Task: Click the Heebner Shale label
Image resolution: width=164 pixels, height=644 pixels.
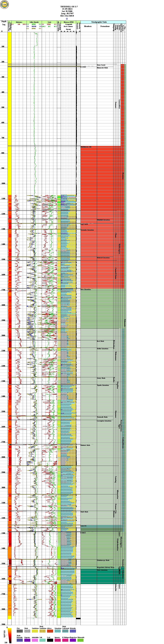Action: [85, 445]
